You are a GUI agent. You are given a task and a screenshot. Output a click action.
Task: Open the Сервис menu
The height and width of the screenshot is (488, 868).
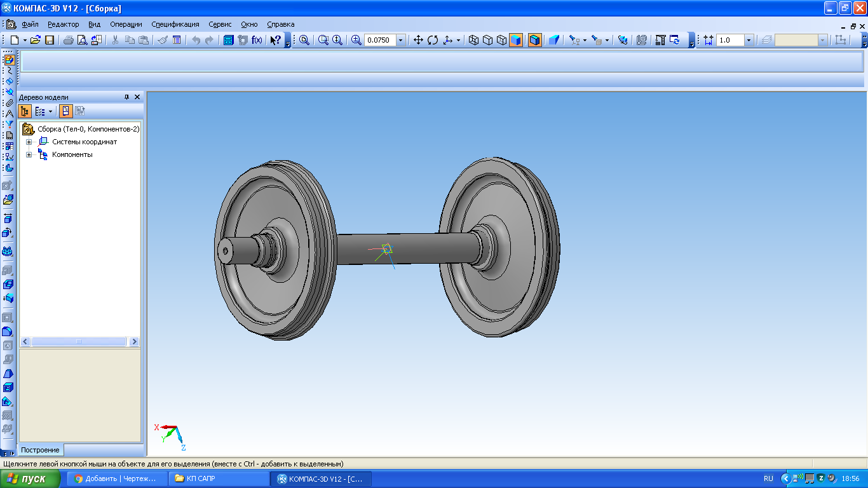(220, 24)
